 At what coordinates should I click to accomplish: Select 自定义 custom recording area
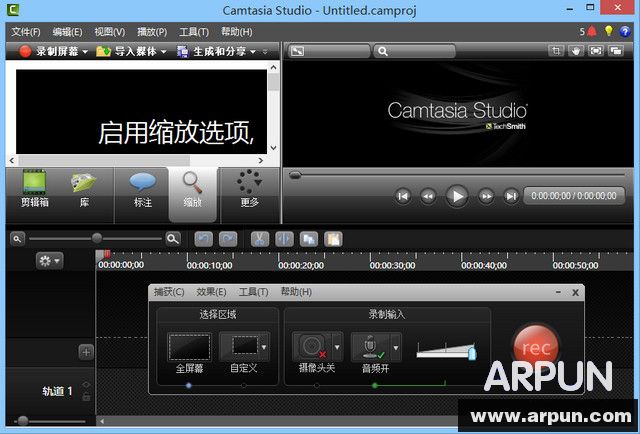(x=239, y=347)
